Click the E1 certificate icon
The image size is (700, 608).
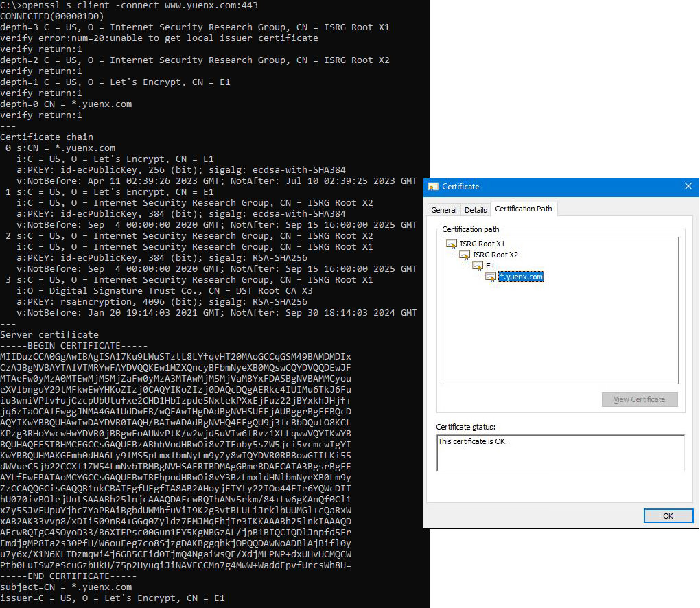478,266
